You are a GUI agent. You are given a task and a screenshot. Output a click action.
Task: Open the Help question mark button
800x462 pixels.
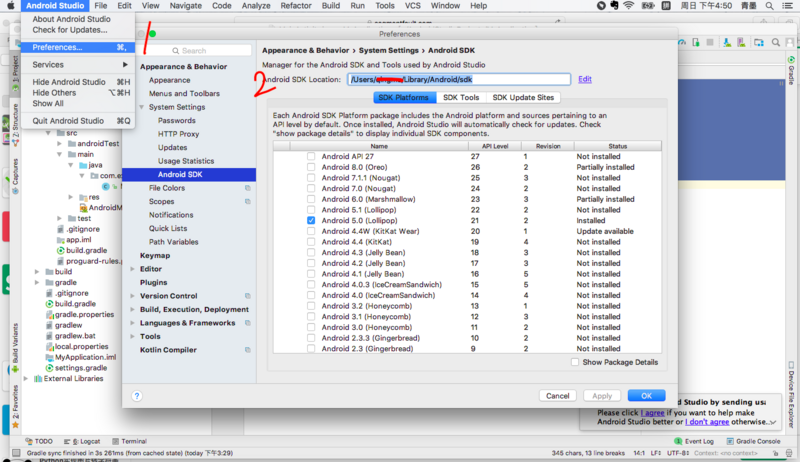[137, 396]
